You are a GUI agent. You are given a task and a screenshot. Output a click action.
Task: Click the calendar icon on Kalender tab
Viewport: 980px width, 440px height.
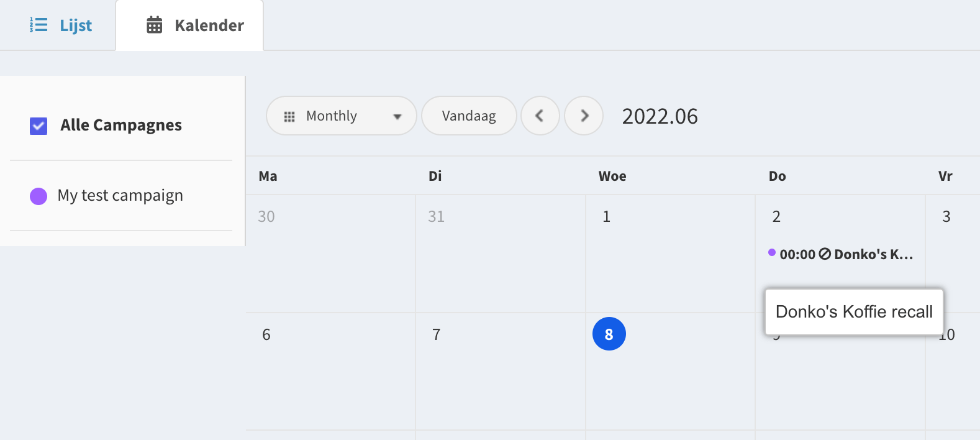154,25
